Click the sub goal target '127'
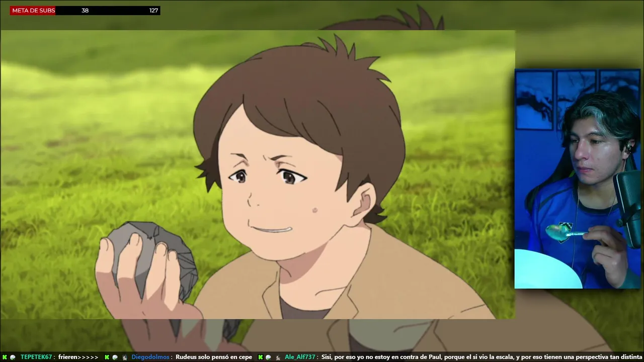644x362 pixels. click(x=153, y=11)
